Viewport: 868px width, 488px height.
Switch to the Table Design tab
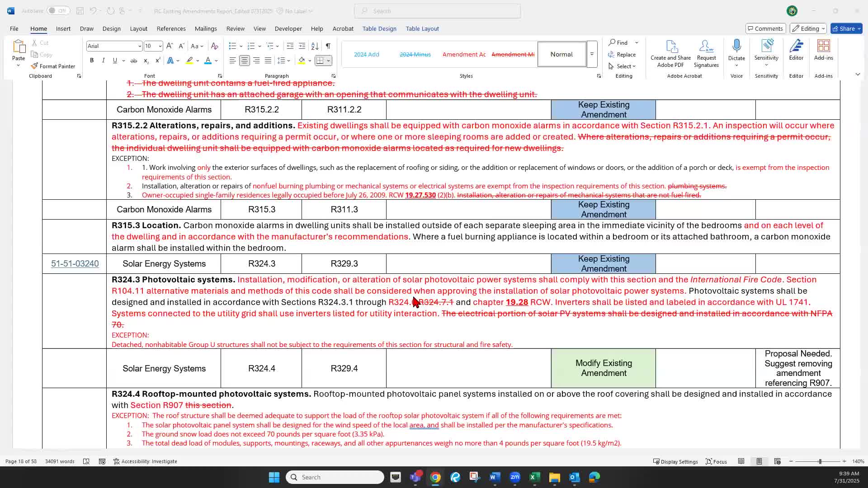379,28
